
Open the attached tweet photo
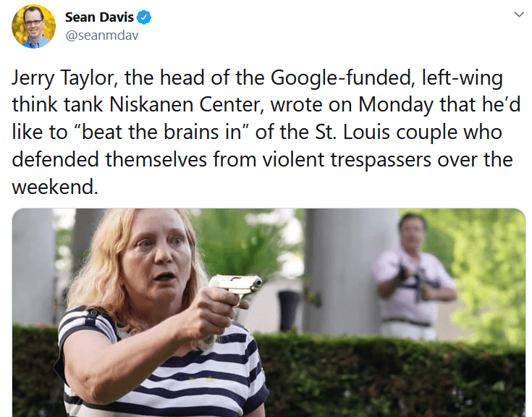click(x=269, y=313)
